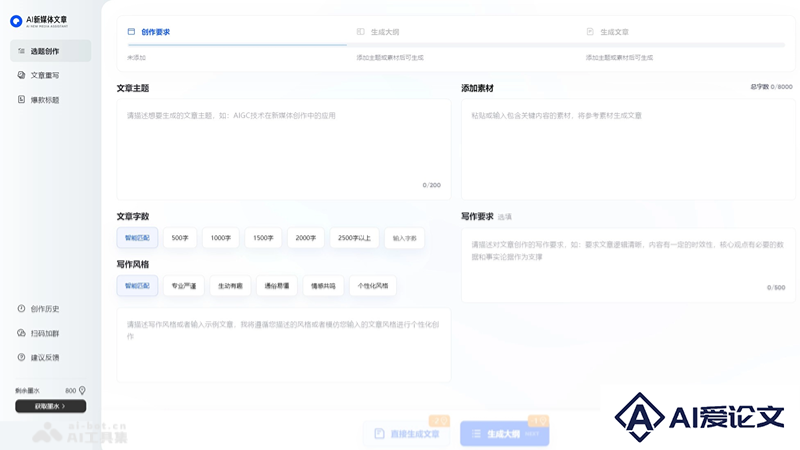Viewport: 800px width, 450px height.
Task: Focus the 文章主题 text area
Action: point(284,149)
